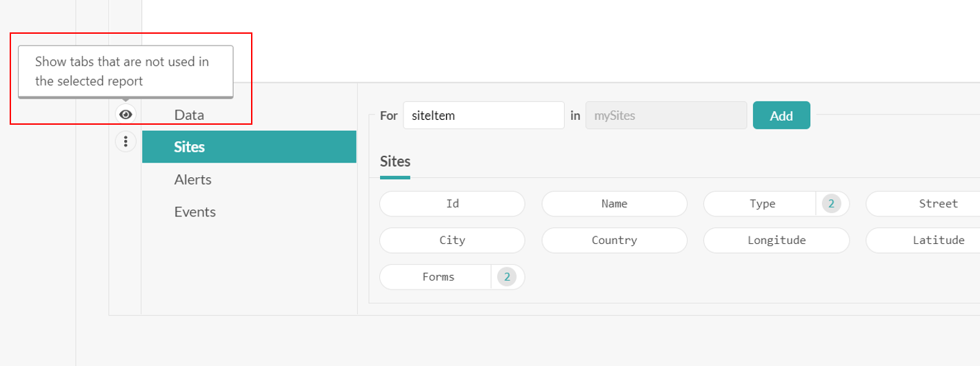
Task: Expand the Type badge showing 2
Action: tap(832, 204)
